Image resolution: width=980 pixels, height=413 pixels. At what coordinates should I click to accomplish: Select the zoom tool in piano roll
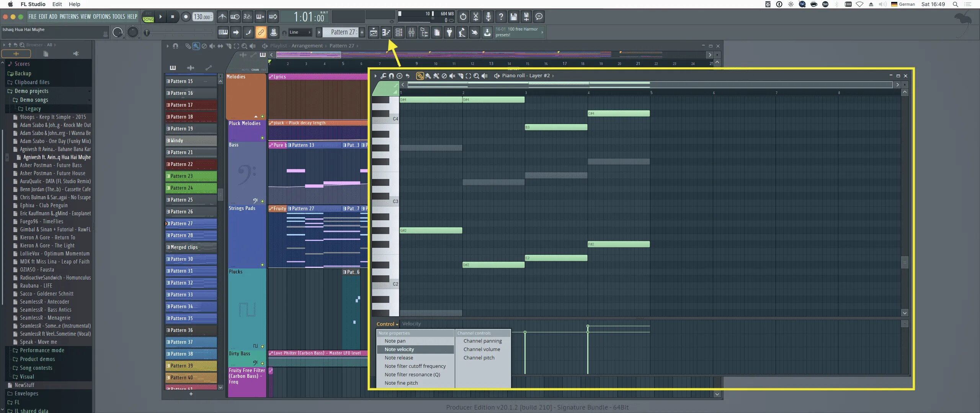point(476,76)
